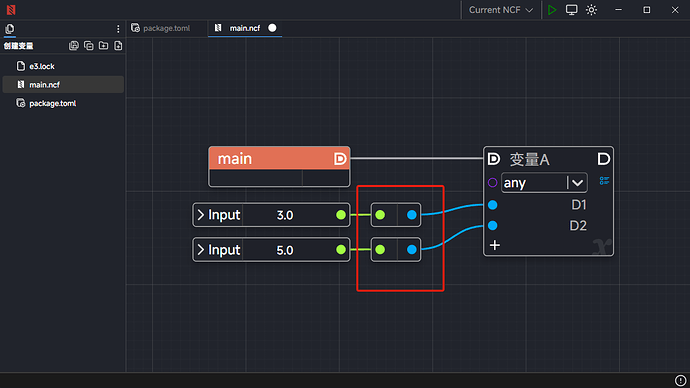Expand the Input 3.0 node chevron
Image resolution: width=690 pixels, height=388 pixels.
pyautogui.click(x=201, y=215)
